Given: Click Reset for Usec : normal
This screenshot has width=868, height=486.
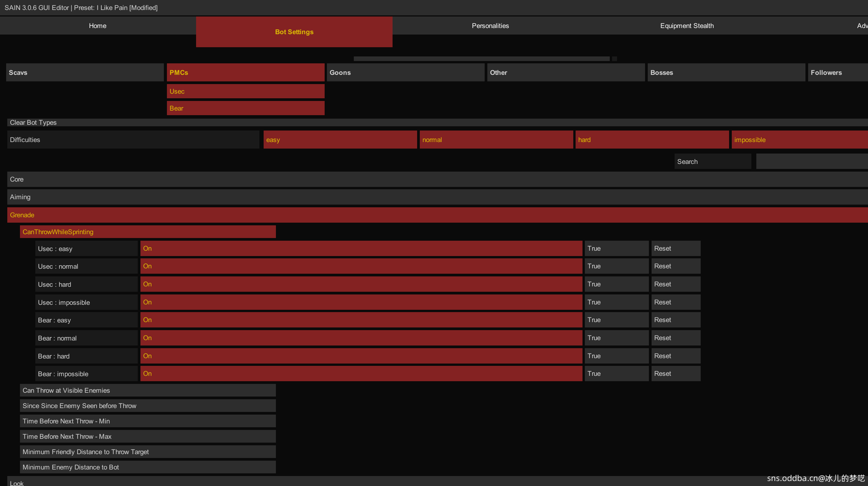Looking at the screenshot, I should point(675,266).
